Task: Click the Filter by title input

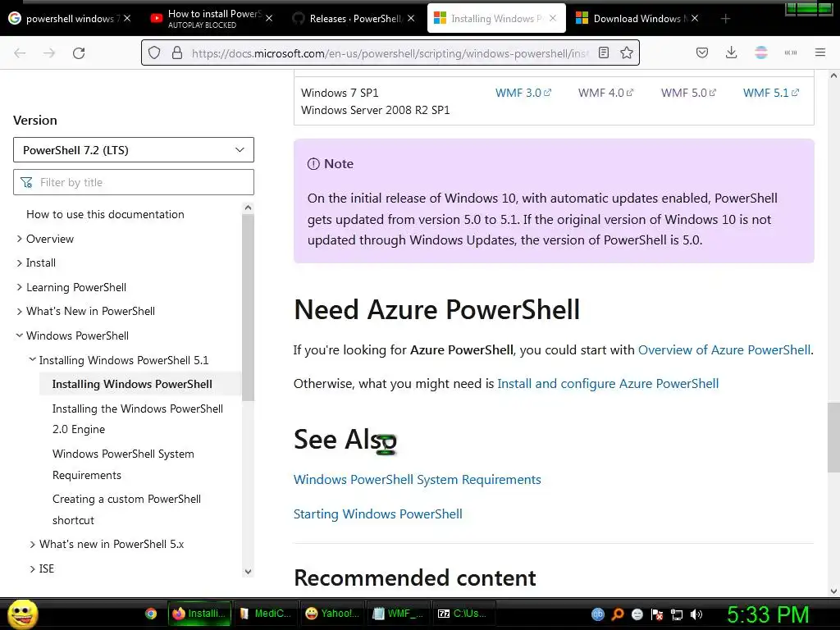Action: click(x=134, y=182)
